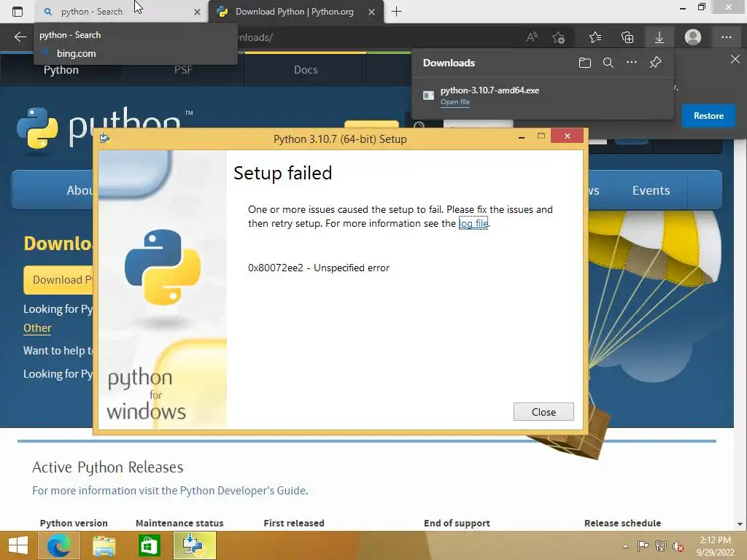Click the page scrollbar down arrow

tap(740, 524)
